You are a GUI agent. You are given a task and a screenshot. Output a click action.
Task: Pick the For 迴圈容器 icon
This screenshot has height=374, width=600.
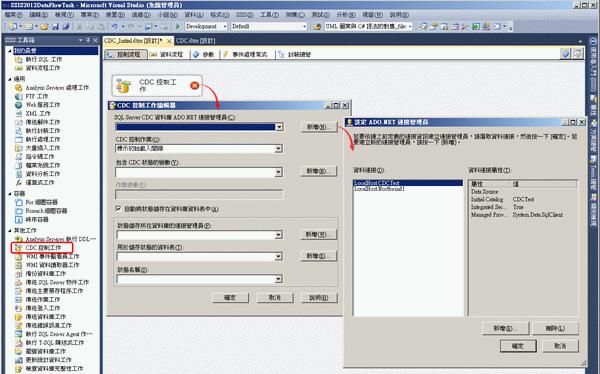pyautogui.click(x=18, y=202)
